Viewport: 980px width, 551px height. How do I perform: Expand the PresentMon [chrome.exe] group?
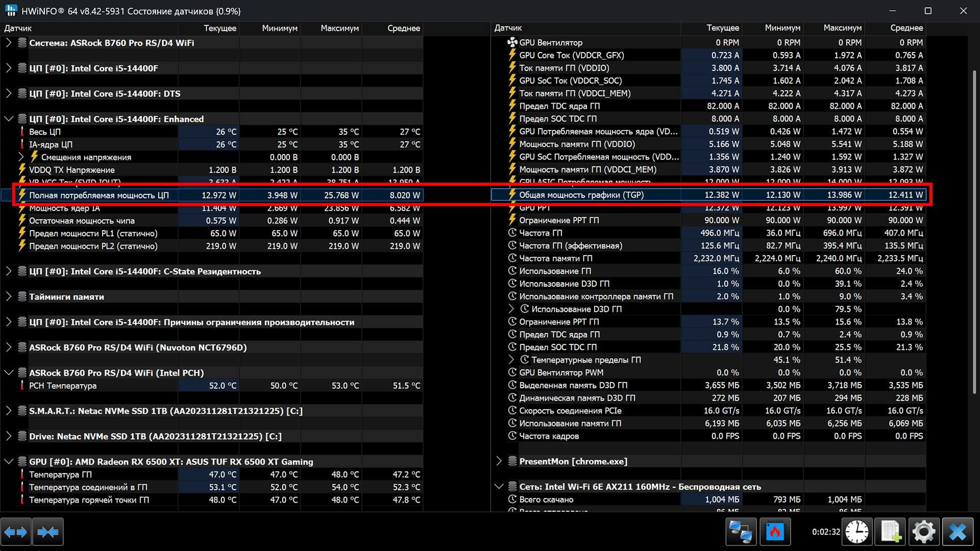(499, 461)
